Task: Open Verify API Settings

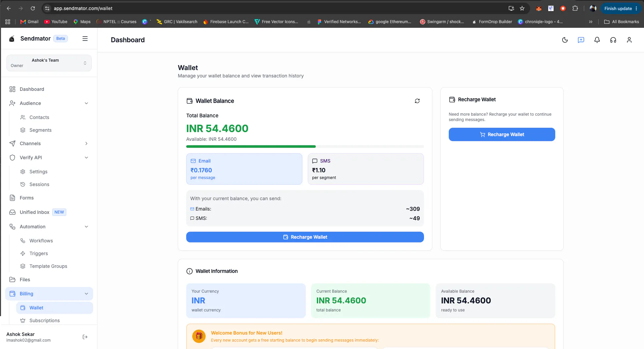Action: 39,172
